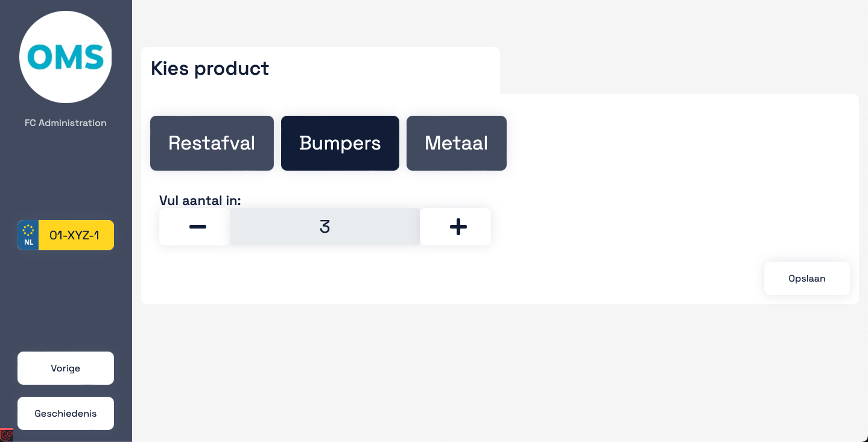Viewport: 868px width, 442px height.
Task: Select the Bumpers product
Action: click(x=340, y=143)
